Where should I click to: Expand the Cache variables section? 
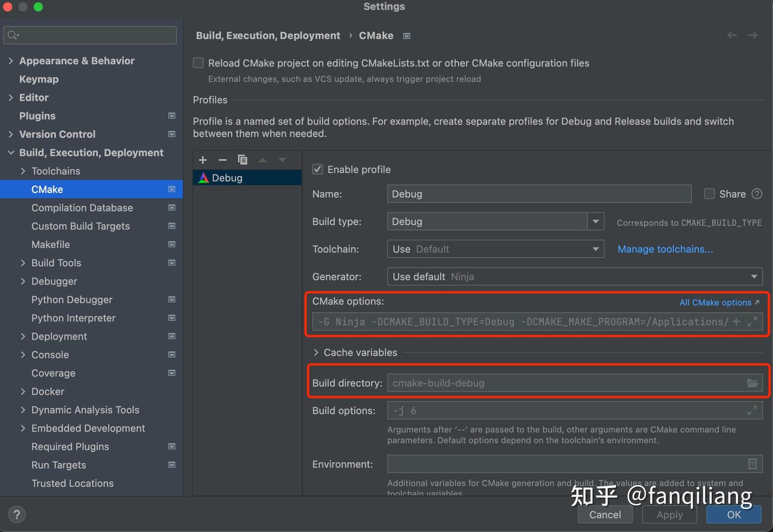(x=316, y=353)
